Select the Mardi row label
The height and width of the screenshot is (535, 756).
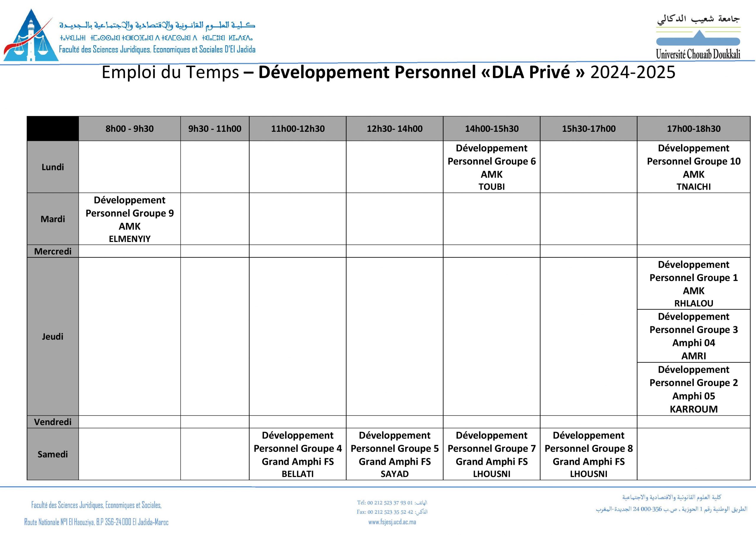[53, 219]
